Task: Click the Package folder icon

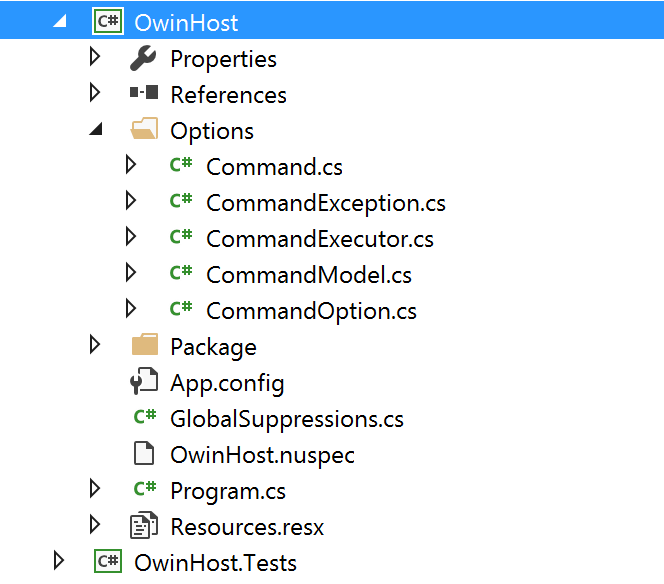Action: 145,344
